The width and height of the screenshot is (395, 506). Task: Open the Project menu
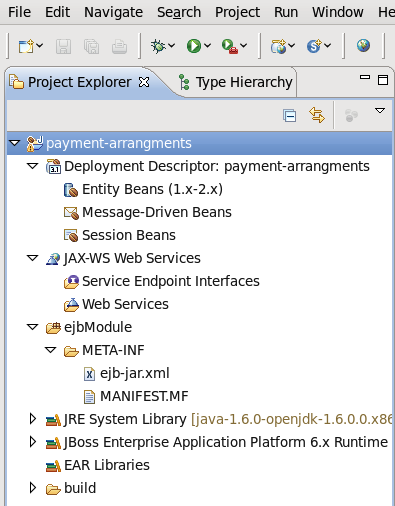point(237,12)
